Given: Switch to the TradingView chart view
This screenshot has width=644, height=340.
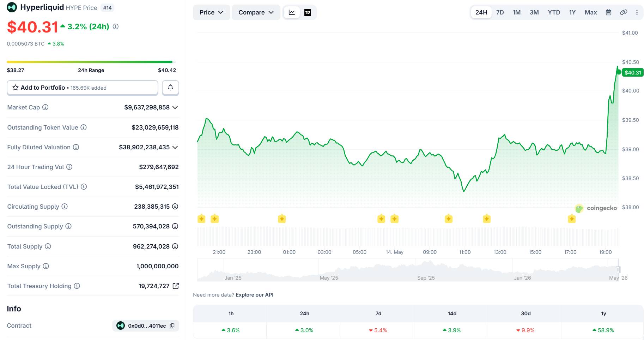Looking at the screenshot, I should (308, 12).
